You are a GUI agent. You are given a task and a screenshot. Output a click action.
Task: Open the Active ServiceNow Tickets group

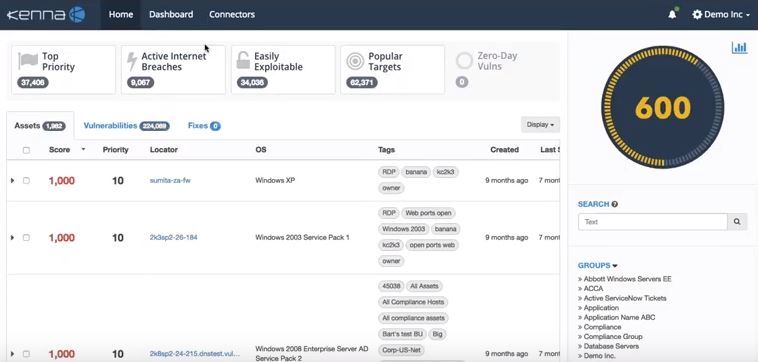click(625, 298)
